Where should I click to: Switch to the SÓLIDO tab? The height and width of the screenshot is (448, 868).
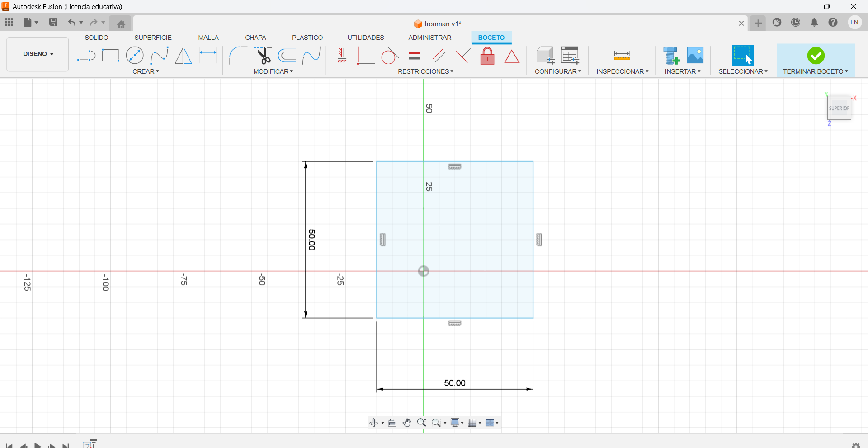click(96, 38)
